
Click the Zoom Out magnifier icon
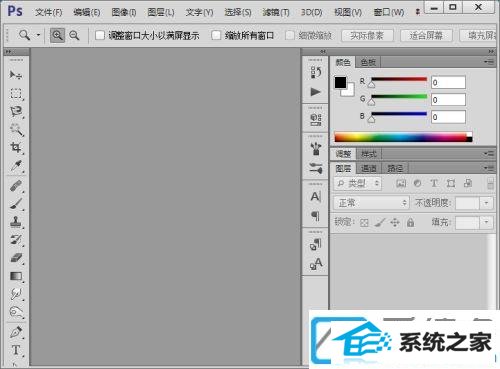coord(74,35)
